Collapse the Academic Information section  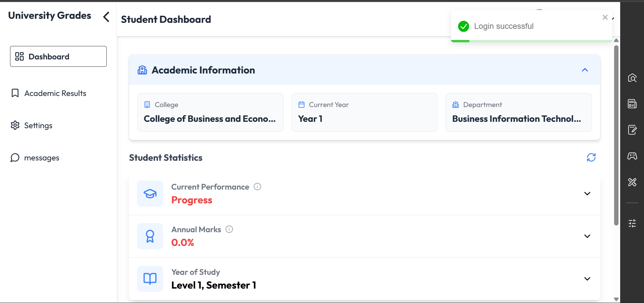(x=585, y=70)
